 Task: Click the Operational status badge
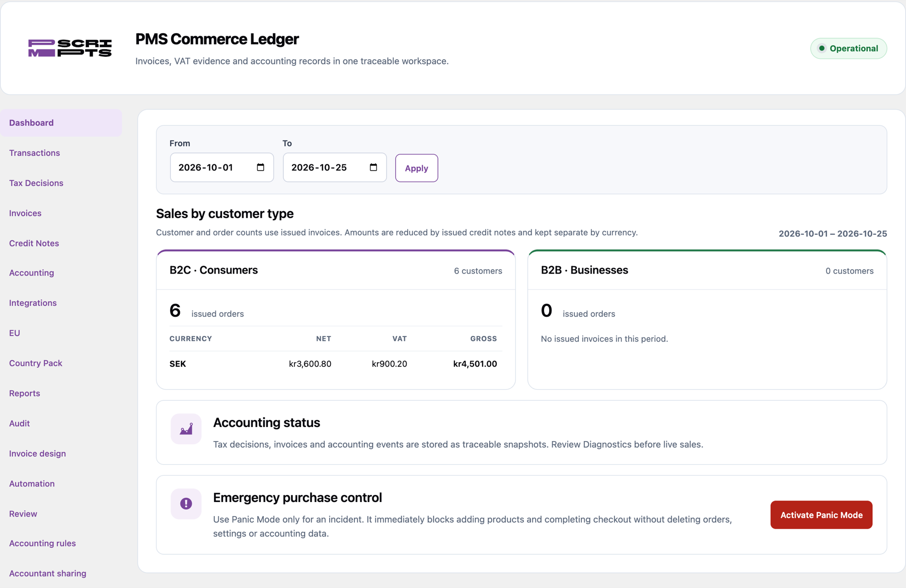pos(848,48)
